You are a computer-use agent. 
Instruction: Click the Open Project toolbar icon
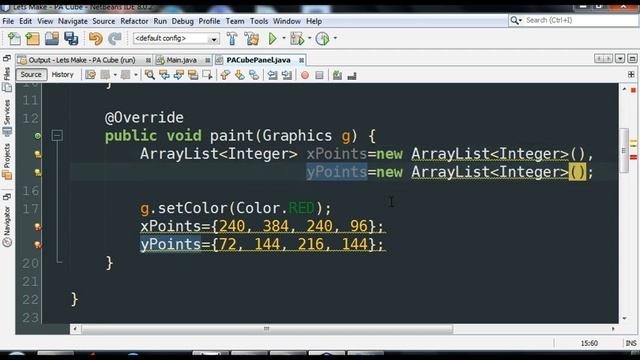[x=52, y=38]
